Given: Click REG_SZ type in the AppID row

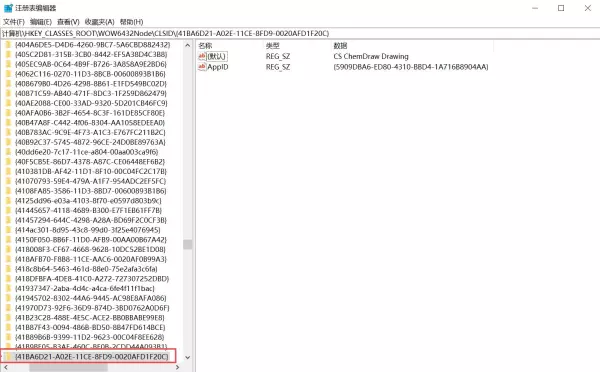Looking at the screenshot, I should [278, 67].
